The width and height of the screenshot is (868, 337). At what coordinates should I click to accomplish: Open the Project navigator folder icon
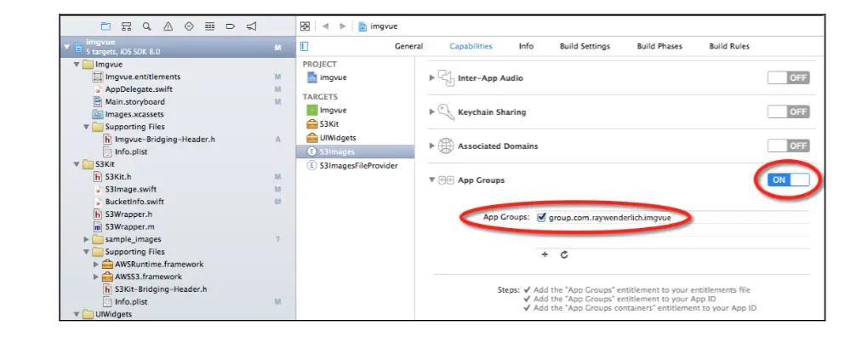click(x=106, y=26)
